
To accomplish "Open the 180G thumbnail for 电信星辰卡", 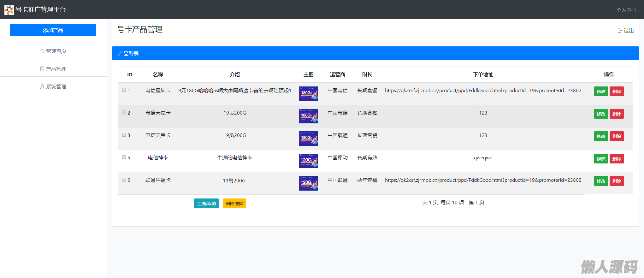I will pos(308,94).
